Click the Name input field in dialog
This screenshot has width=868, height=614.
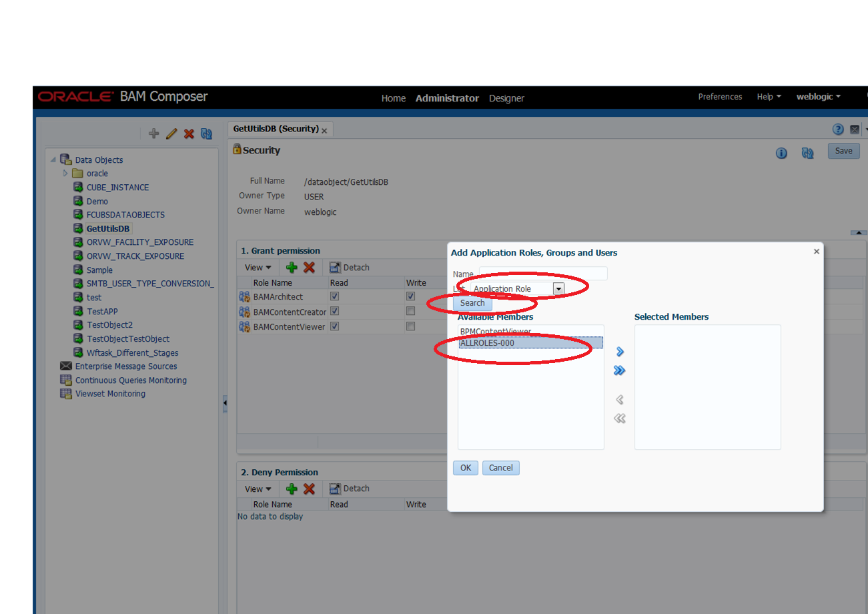pos(543,274)
